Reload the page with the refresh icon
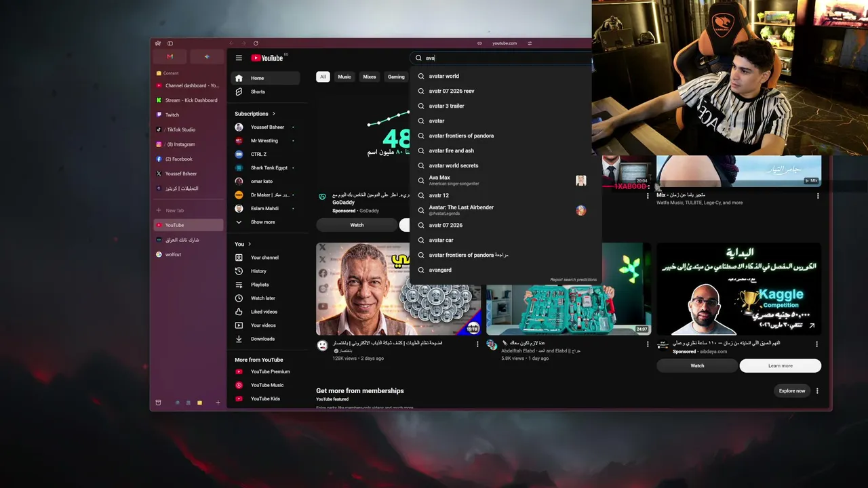Viewport: 868px width, 488px height. coord(256,43)
